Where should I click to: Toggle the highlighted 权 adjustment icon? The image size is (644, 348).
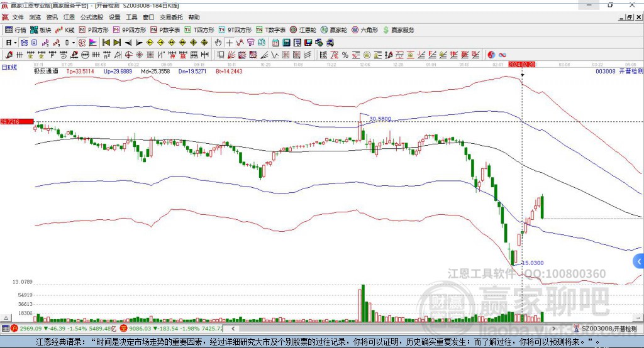tap(82, 43)
